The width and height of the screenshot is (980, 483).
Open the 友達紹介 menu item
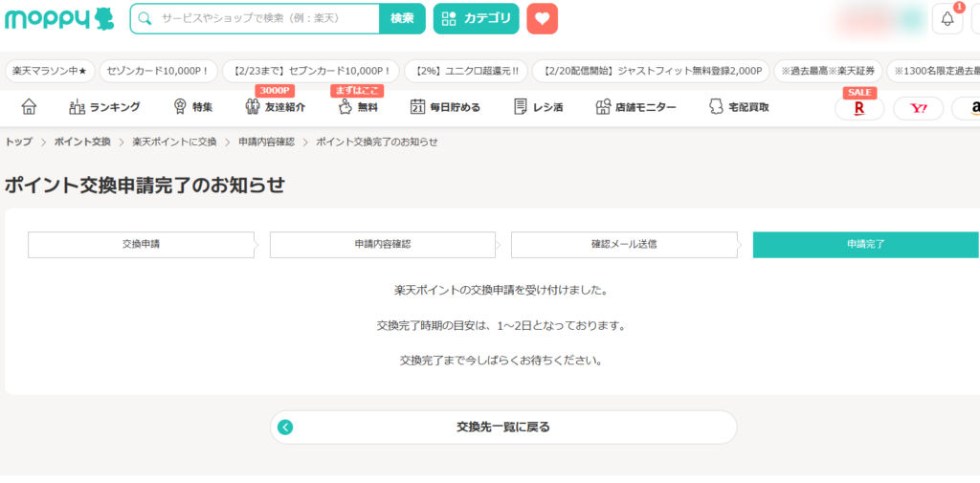coord(275,107)
